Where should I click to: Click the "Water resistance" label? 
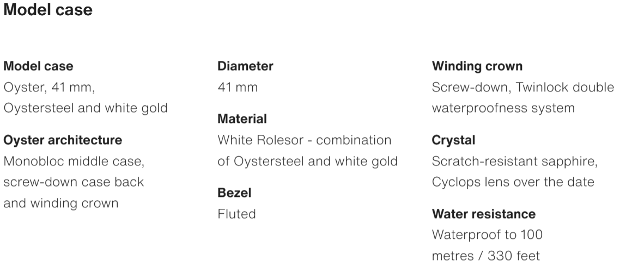coord(483,214)
